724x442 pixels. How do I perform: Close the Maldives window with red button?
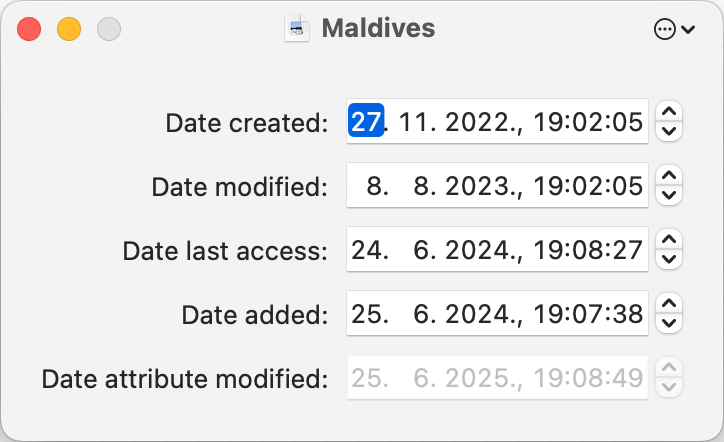coord(29,29)
